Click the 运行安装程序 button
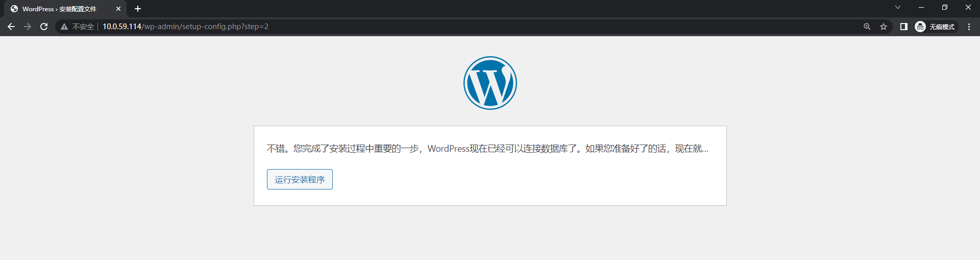Viewport: 980px width, 260px height. click(x=300, y=179)
